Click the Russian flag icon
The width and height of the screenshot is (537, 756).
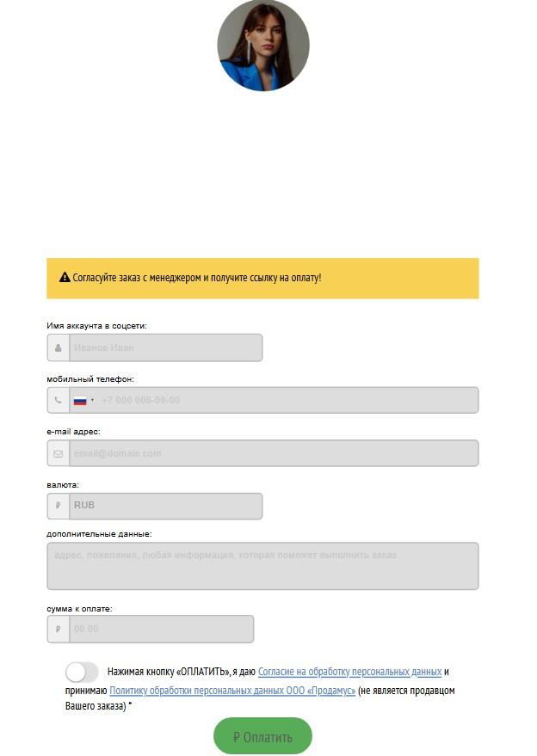coord(80,401)
